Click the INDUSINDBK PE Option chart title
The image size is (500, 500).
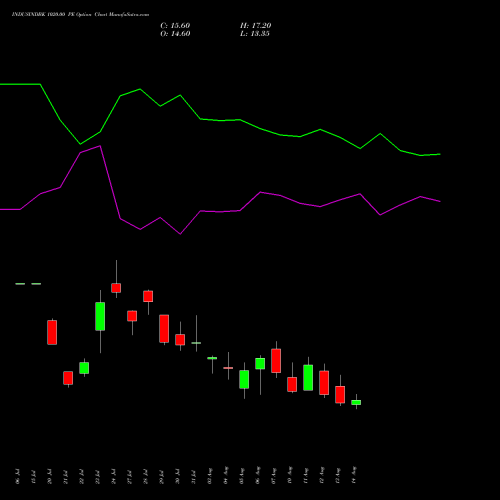point(80,14)
